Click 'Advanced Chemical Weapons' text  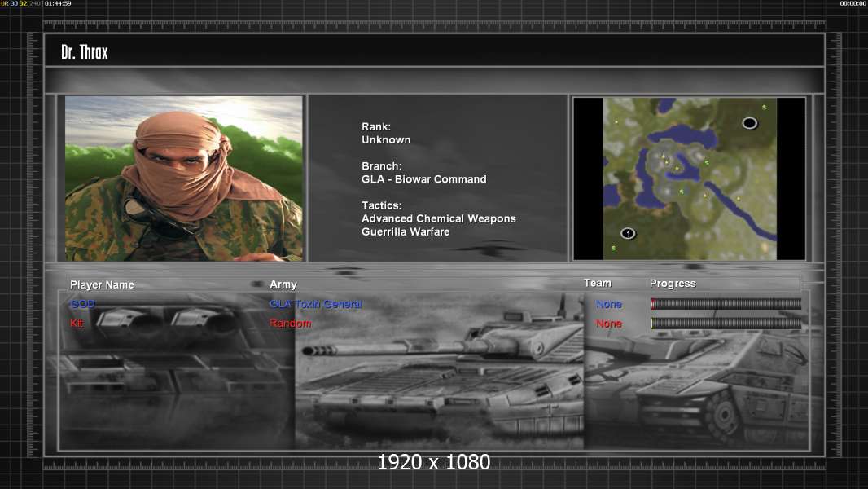438,218
